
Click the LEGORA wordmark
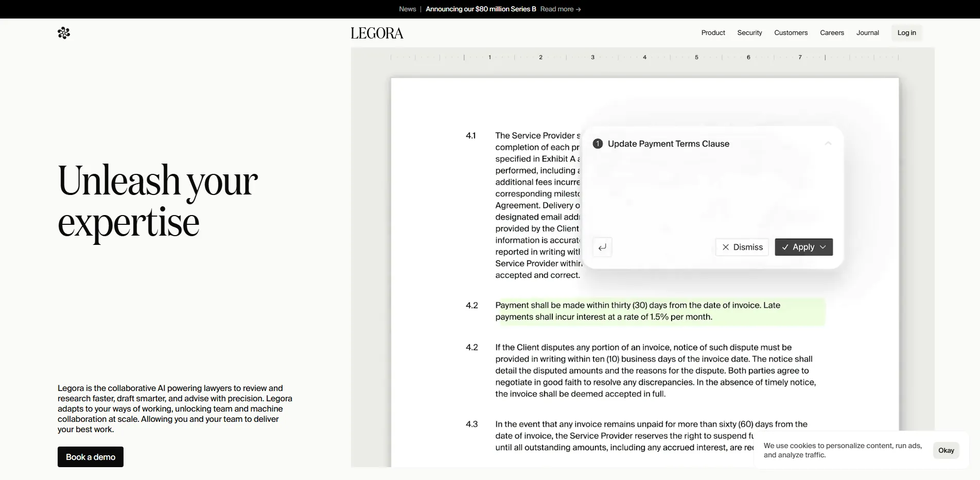pos(376,32)
